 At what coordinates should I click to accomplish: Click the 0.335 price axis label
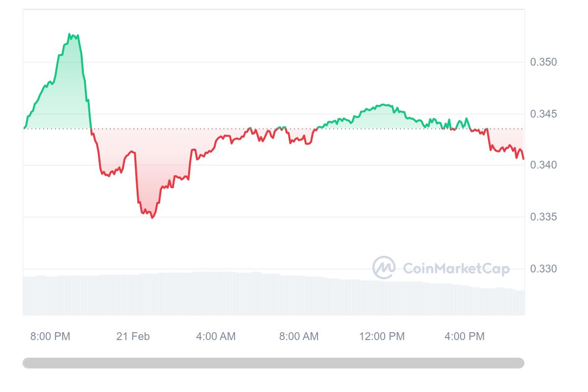543,217
